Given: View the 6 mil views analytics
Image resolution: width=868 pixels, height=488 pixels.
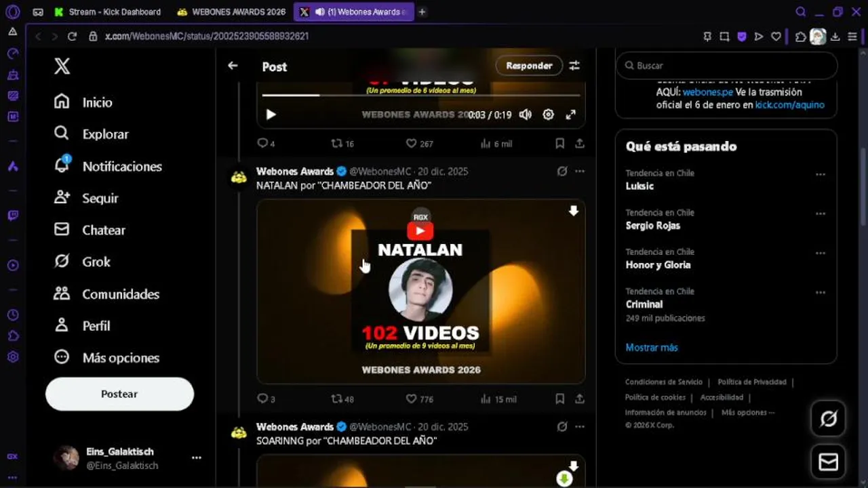Looking at the screenshot, I should click(496, 144).
